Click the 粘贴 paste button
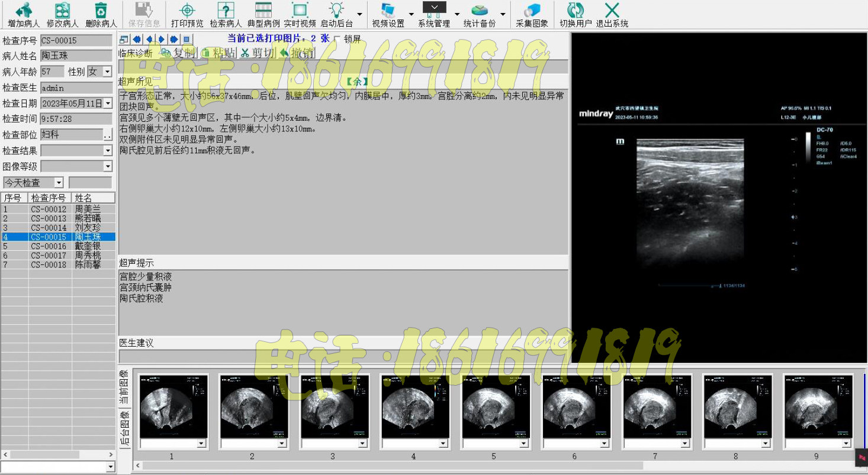Screen dimensions: 868x475 coord(217,53)
